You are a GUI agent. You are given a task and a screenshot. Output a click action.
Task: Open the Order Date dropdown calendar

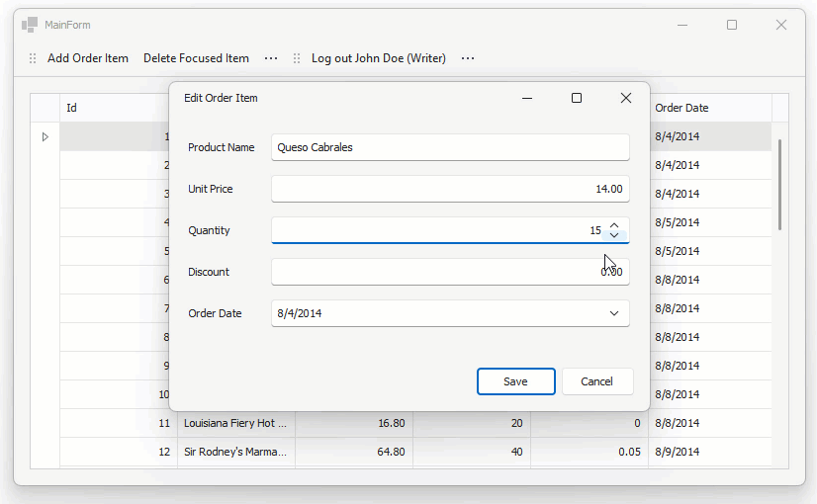coord(614,313)
